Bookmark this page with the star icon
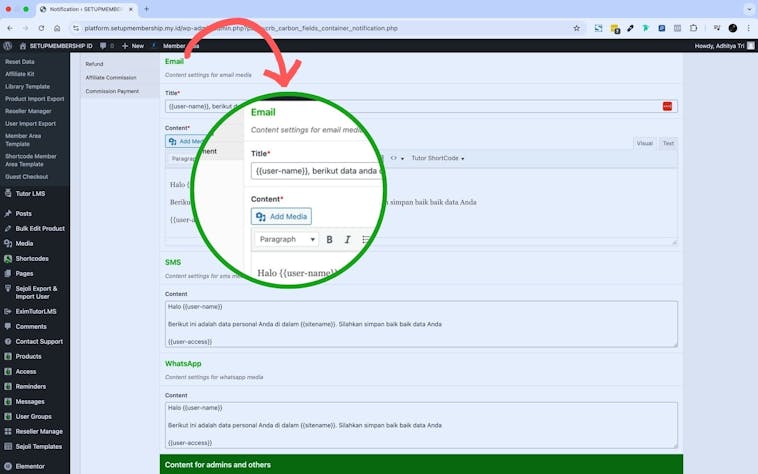 576,28
